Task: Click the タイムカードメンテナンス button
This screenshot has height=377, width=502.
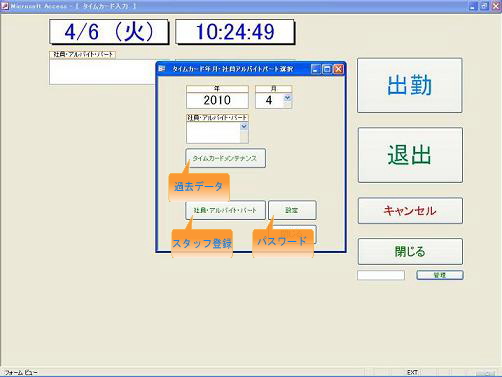Action: tap(225, 158)
